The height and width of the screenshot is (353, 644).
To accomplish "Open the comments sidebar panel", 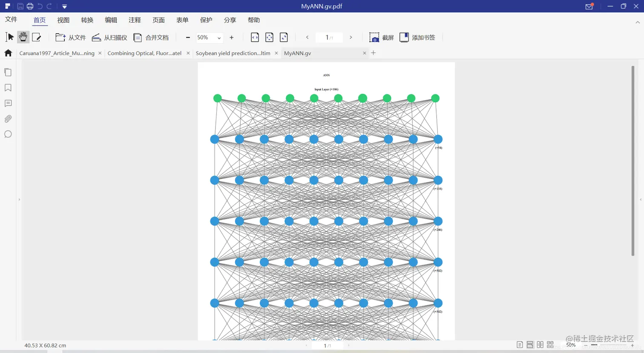I will [8, 103].
